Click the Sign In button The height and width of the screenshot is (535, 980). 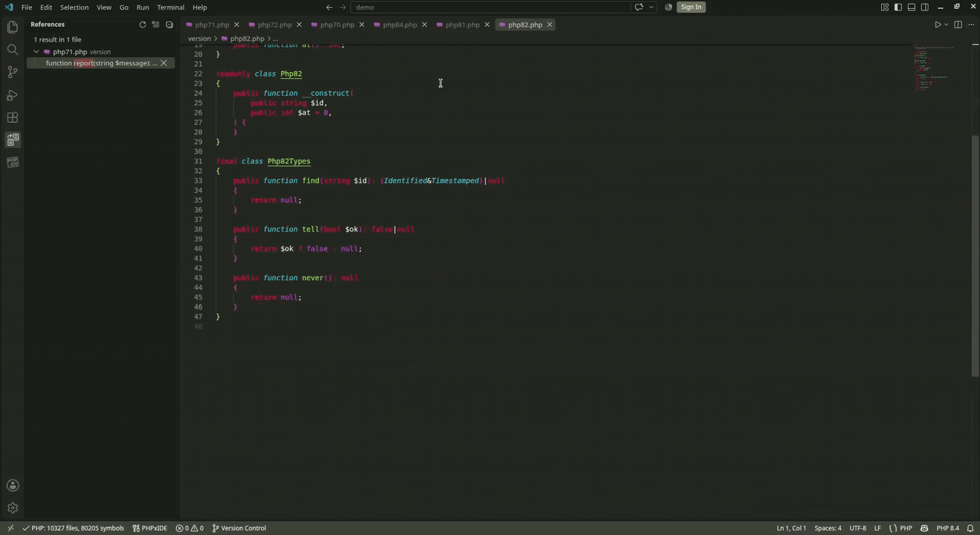point(691,7)
